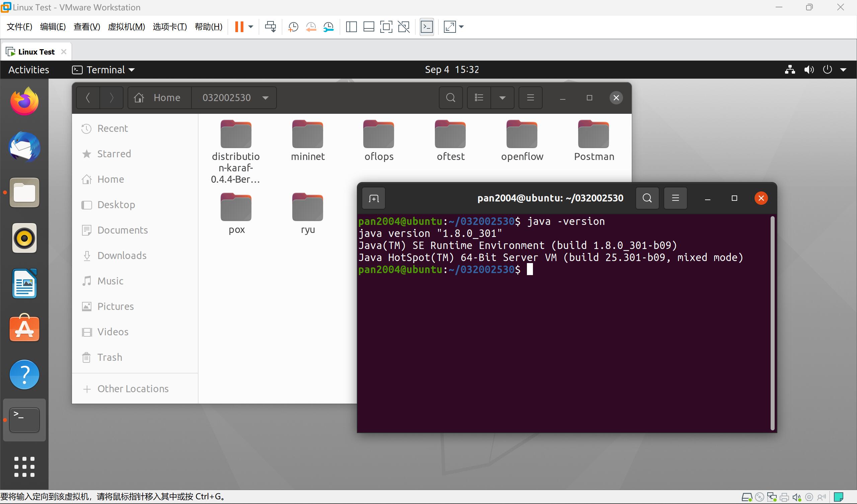Click the VMware snapshot manager icon

(x=328, y=27)
